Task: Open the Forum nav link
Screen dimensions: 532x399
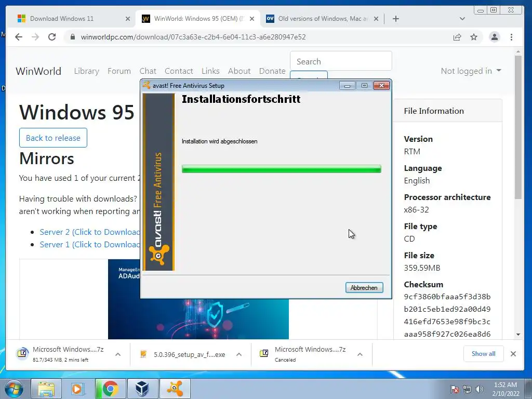Action: [119, 71]
